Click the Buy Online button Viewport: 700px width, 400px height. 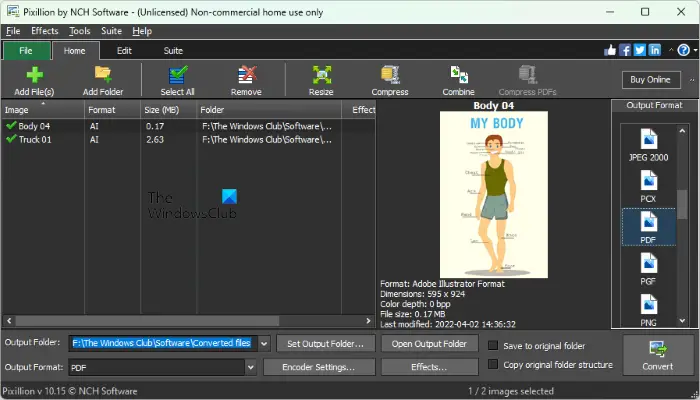651,79
